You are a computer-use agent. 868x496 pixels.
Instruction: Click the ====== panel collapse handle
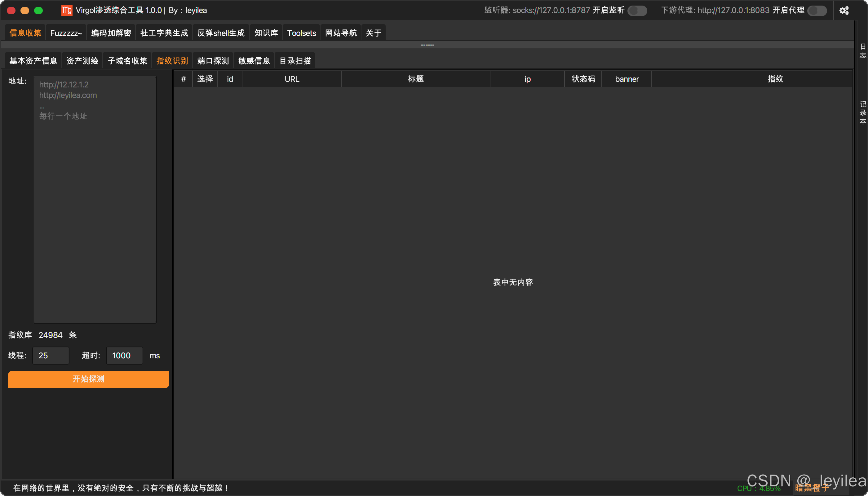pyautogui.click(x=427, y=45)
